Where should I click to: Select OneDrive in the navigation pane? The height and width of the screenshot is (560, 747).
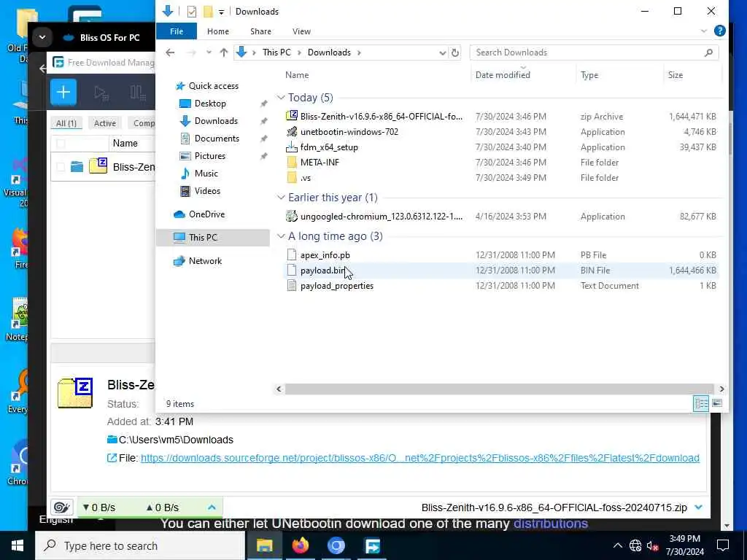click(x=206, y=214)
